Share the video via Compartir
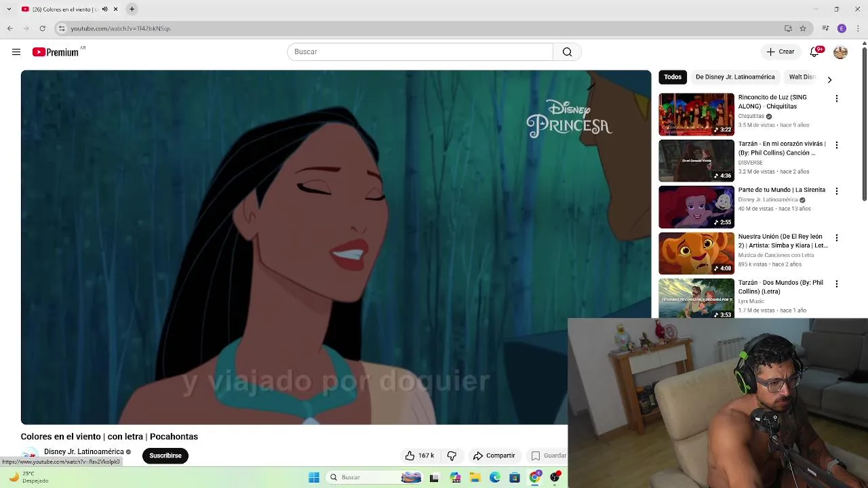This screenshot has width=868, height=488. (x=494, y=455)
